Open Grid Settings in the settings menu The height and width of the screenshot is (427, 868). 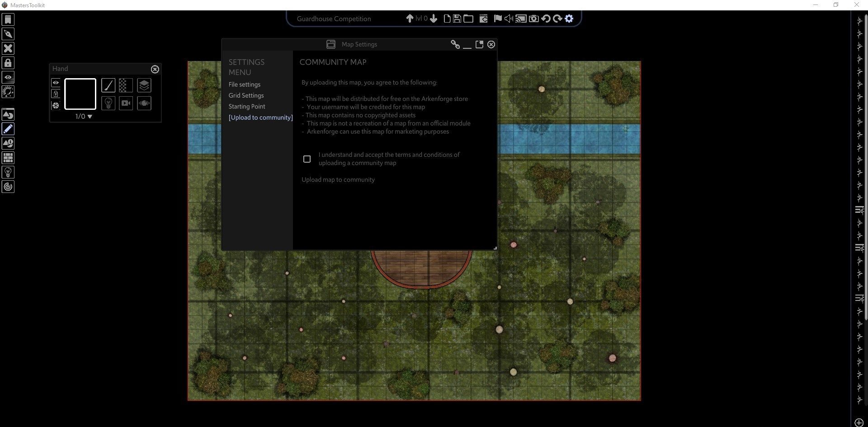(x=246, y=95)
